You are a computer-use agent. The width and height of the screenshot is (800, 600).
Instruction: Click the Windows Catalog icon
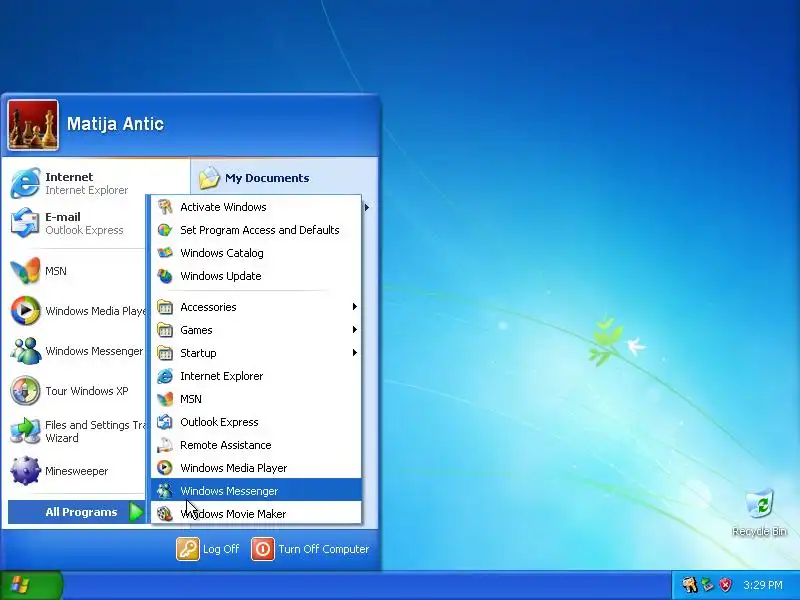tap(165, 253)
